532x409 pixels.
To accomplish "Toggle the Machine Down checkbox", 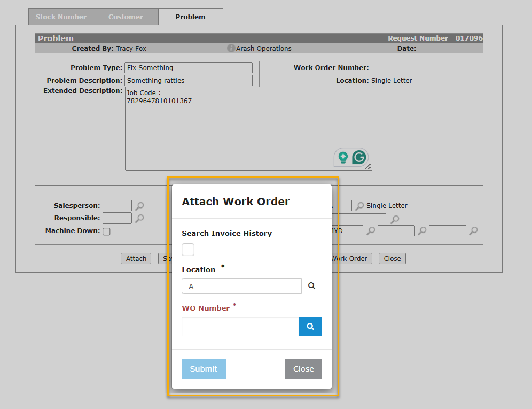I will click(x=106, y=231).
